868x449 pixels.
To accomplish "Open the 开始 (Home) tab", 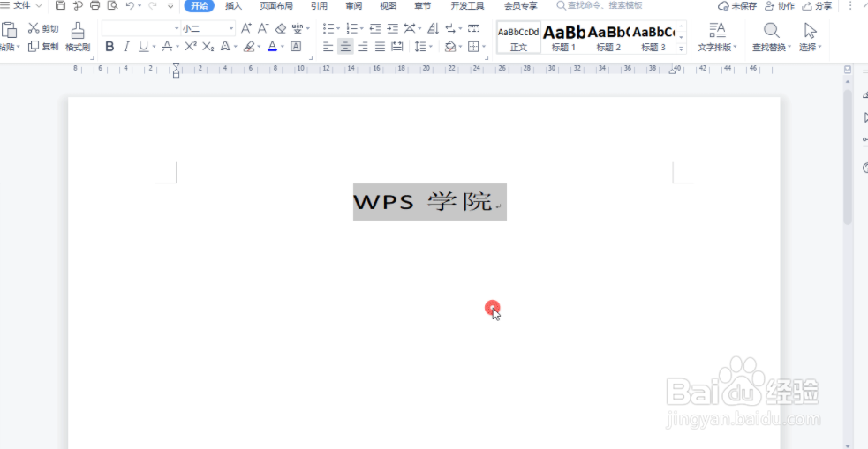I will [200, 6].
